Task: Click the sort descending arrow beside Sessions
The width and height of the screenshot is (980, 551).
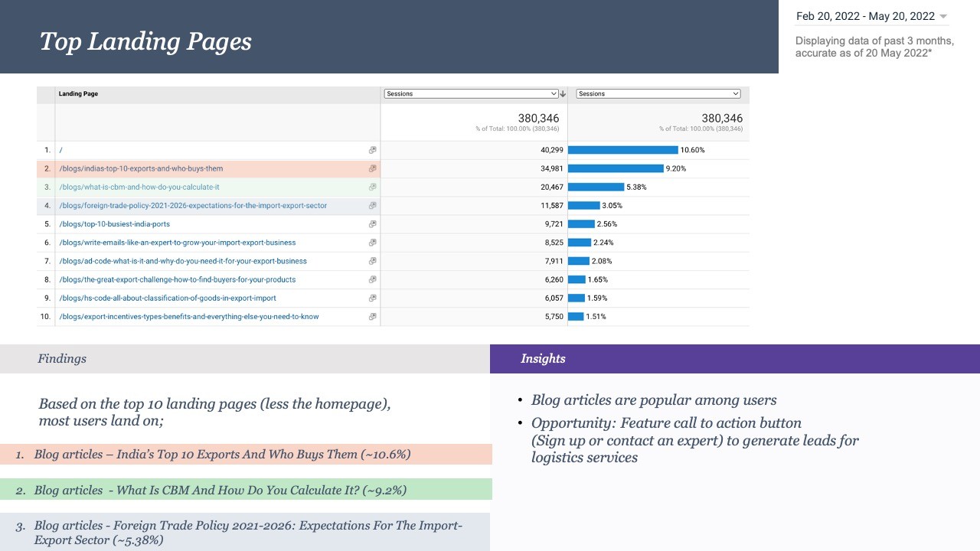Action: pyautogui.click(x=563, y=94)
